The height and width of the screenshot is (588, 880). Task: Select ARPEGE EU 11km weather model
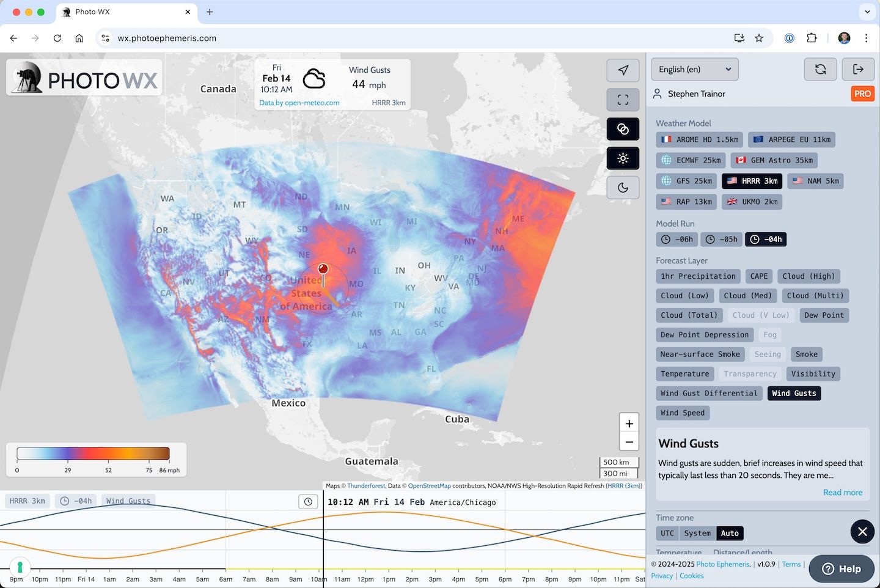(x=791, y=139)
